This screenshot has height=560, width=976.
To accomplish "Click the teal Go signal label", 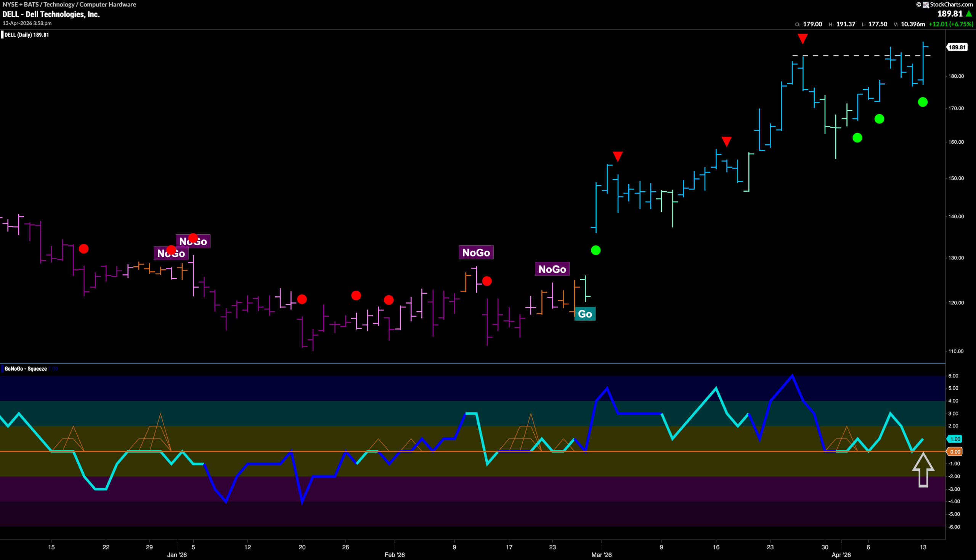I will [x=584, y=314].
